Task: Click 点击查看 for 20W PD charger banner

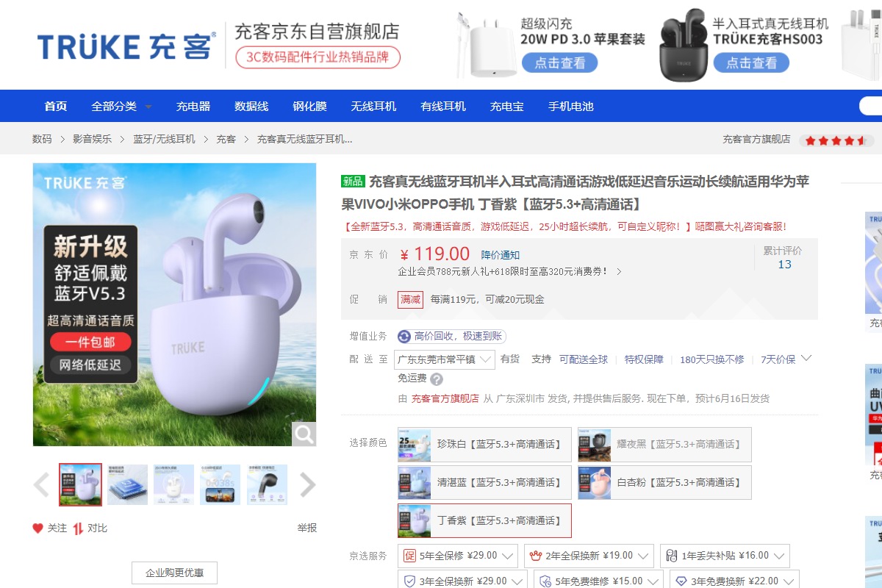Action: 559,63
